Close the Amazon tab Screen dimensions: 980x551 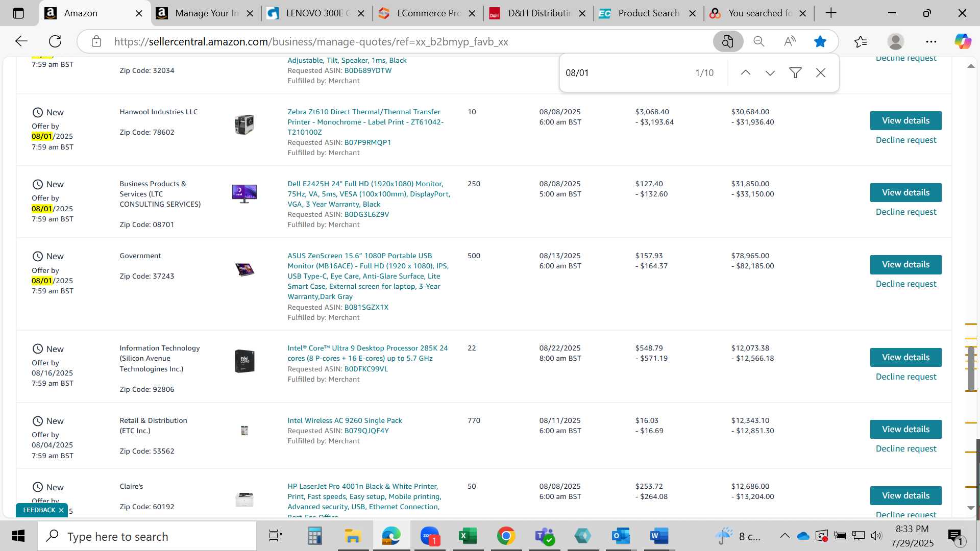(x=139, y=14)
